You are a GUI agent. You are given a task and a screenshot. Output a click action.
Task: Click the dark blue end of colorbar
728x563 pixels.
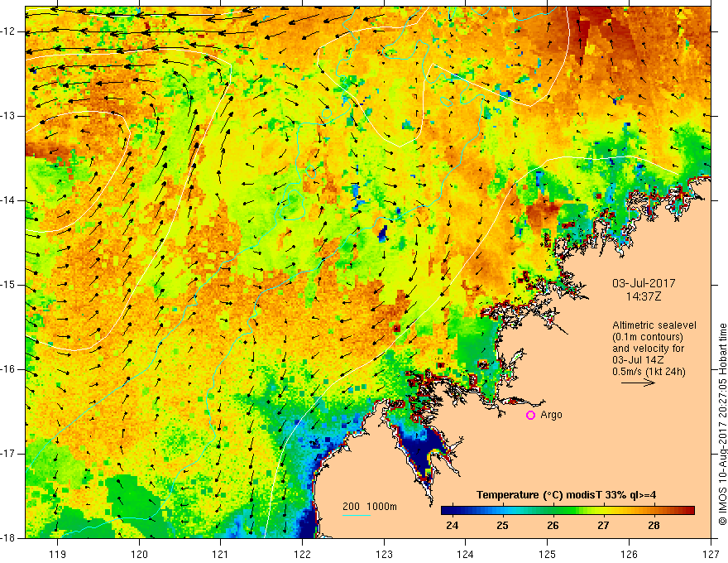pos(445,510)
